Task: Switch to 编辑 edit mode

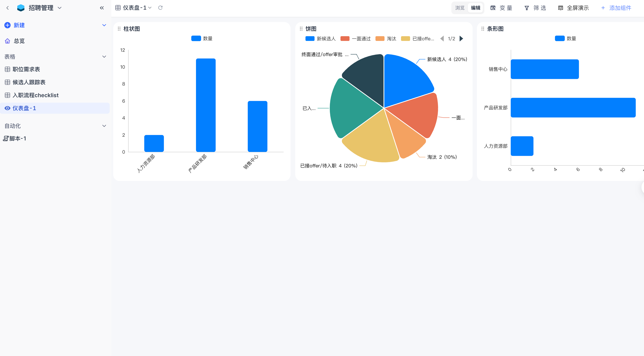Action: click(x=475, y=8)
